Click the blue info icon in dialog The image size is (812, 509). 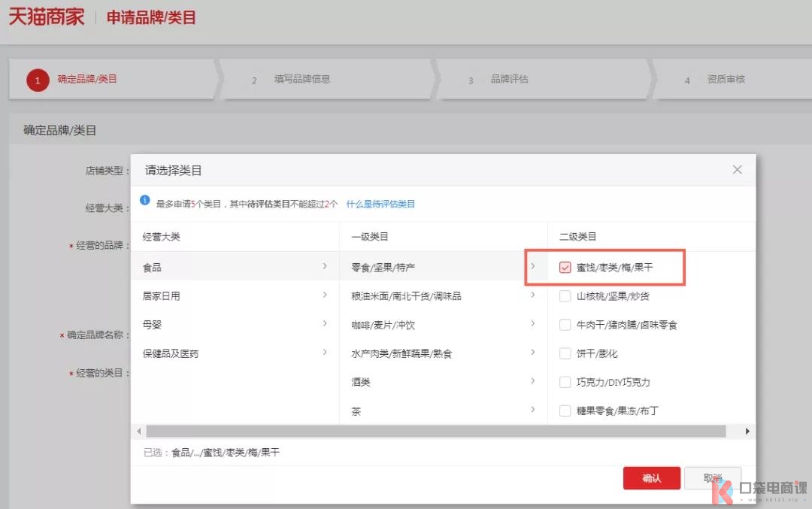coord(145,201)
